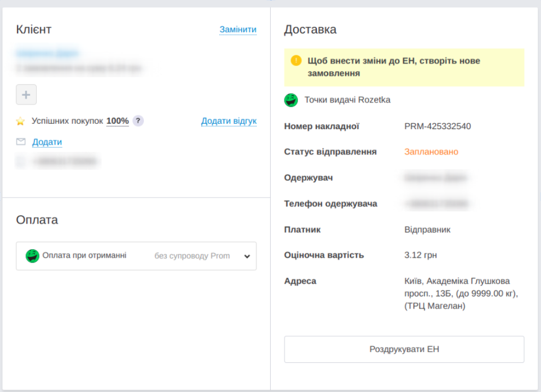Click the orange warning icon in yellow banner

pyautogui.click(x=296, y=61)
